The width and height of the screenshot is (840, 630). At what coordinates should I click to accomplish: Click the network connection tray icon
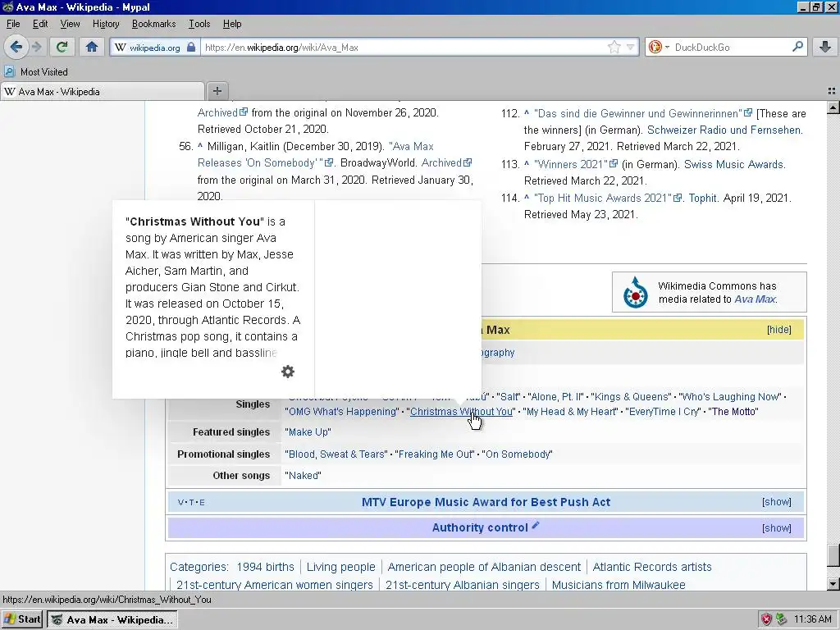[x=781, y=619]
